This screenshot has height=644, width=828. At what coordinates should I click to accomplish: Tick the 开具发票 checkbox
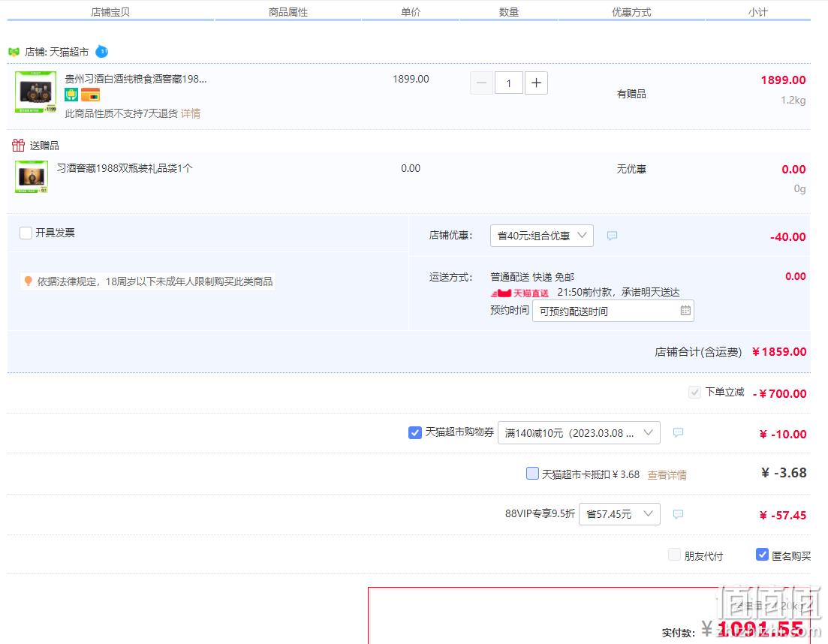pyautogui.click(x=26, y=233)
